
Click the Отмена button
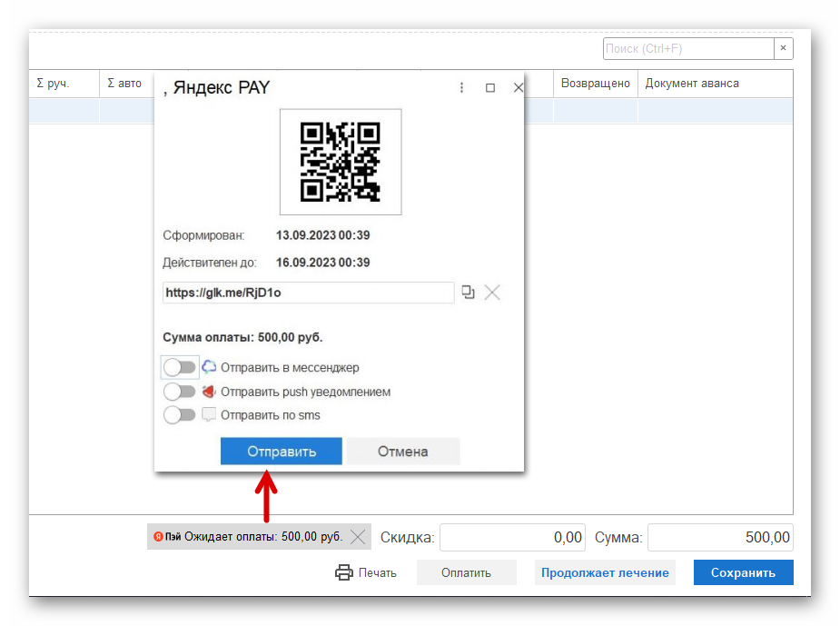pyautogui.click(x=403, y=452)
